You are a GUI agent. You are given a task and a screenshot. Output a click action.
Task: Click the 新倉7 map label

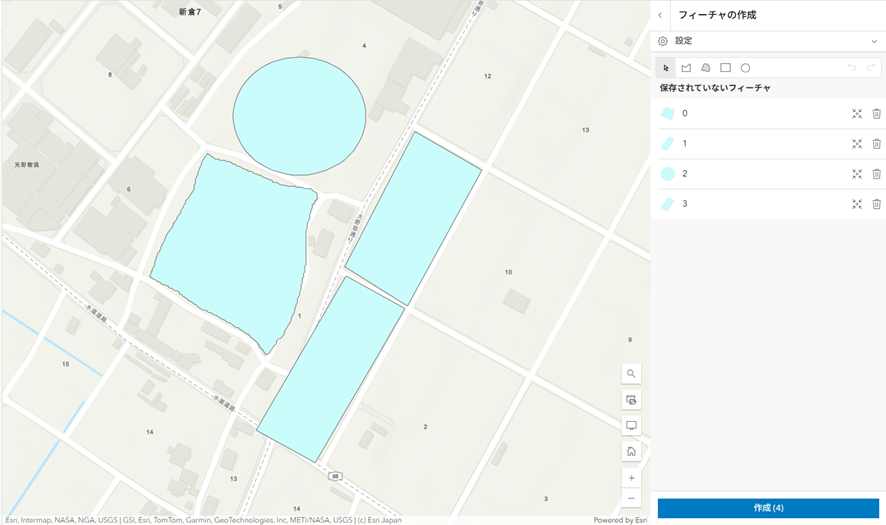pos(190,11)
